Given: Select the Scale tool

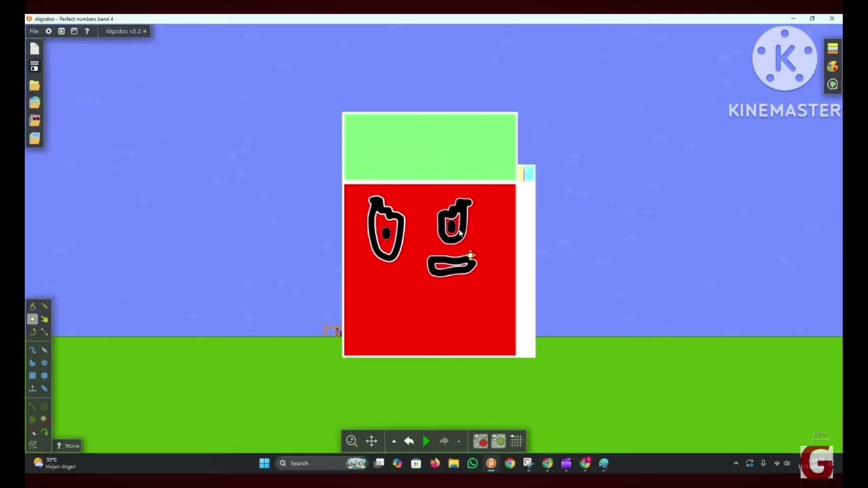Looking at the screenshot, I should coord(44,331).
